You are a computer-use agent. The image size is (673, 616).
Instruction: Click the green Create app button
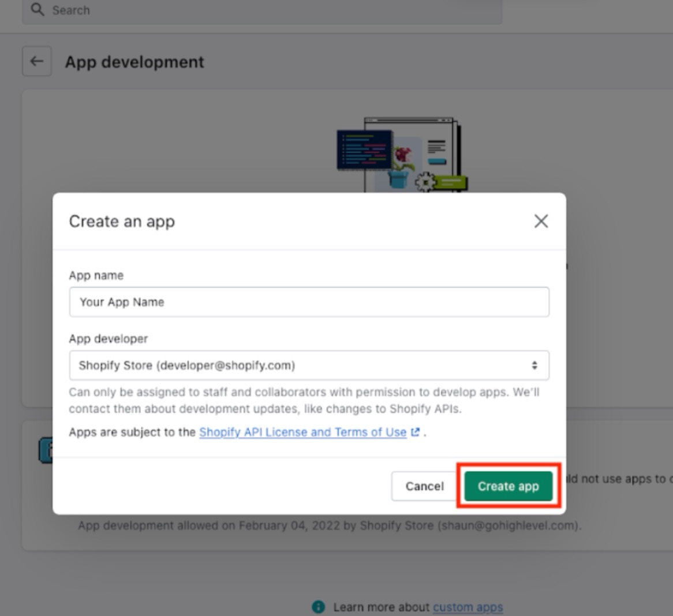click(508, 486)
